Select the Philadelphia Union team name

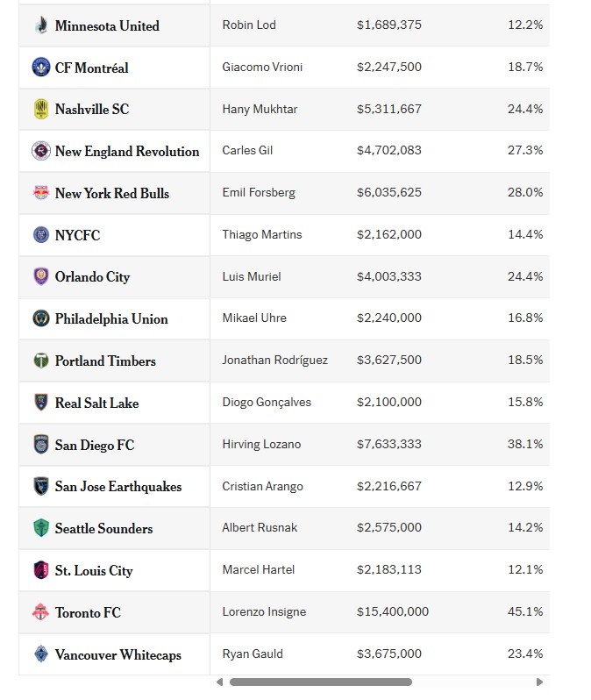tap(111, 318)
